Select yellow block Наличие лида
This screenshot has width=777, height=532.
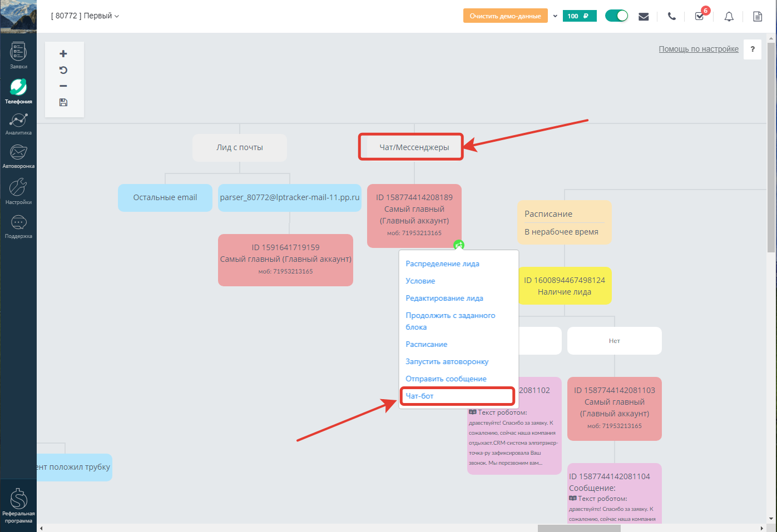point(565,286)
